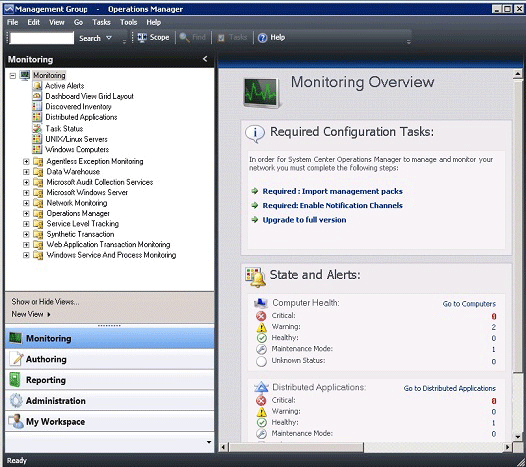The image size is (526, 467).
Task: Click the Scope toolbar icon
Action: click(142, 38)
